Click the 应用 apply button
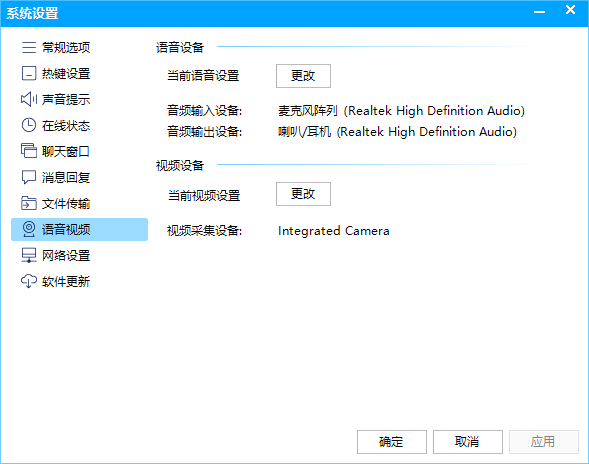 (x=544, y=442)
